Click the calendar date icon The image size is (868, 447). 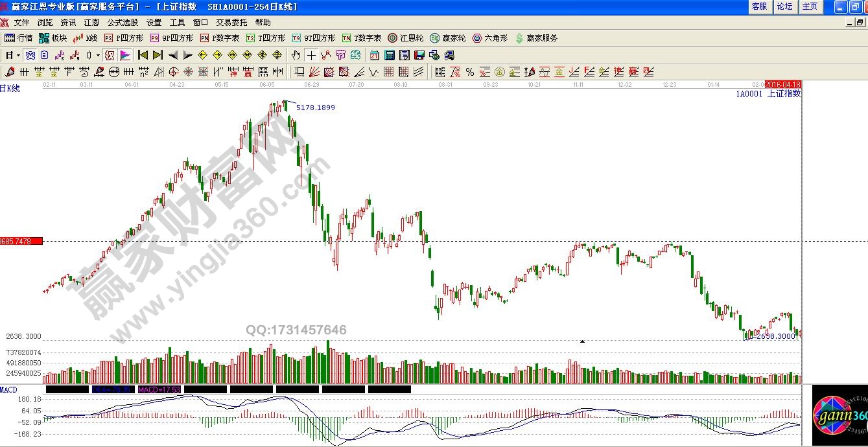pos(375,55)
